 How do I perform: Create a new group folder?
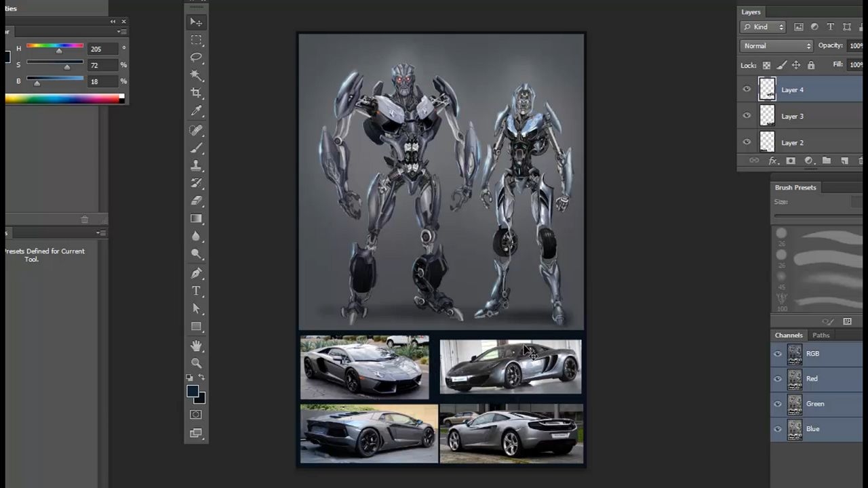point(827,161)
